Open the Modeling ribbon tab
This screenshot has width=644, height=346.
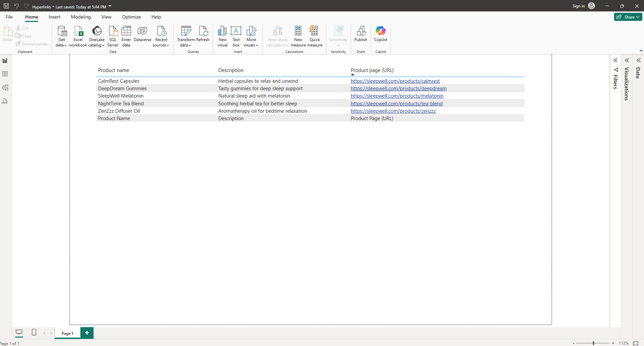coord(81,17)
